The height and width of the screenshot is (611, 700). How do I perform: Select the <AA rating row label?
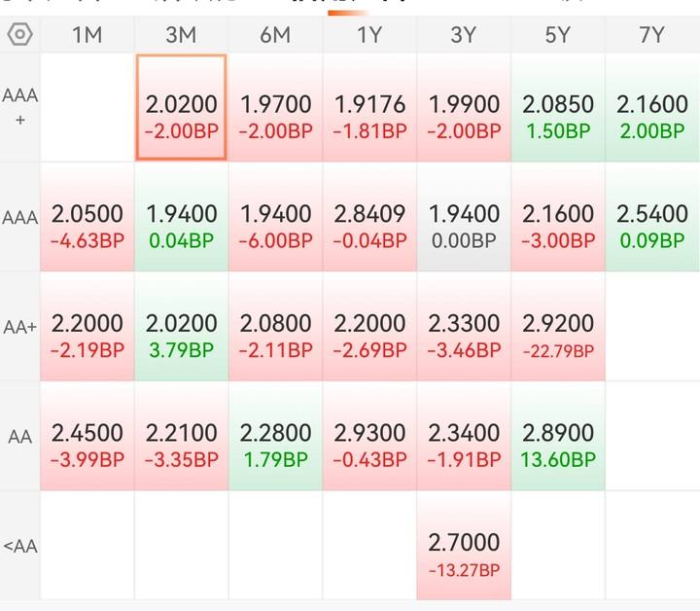point(20,546)
